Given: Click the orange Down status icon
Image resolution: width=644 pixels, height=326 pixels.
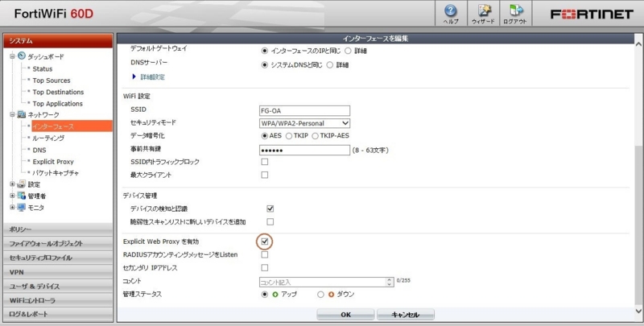Looking at the screenshot, I should point(331,295).
